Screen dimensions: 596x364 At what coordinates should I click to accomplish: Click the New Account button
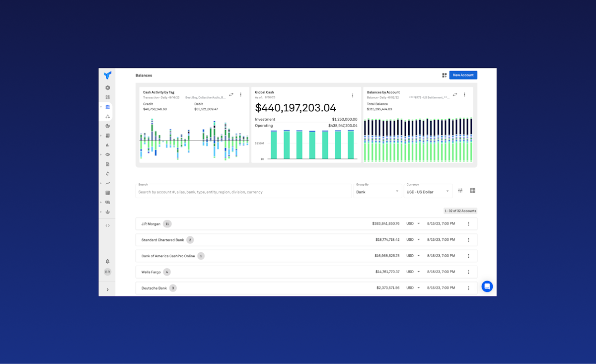coord(463,74)
